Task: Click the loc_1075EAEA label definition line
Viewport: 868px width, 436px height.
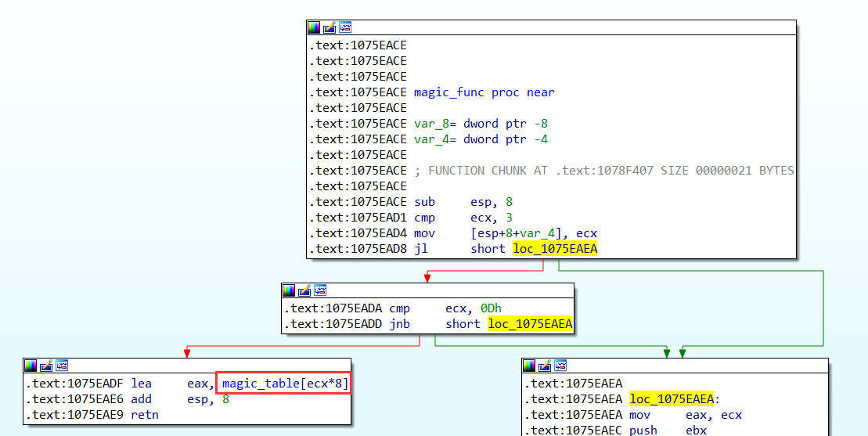Action: point(670,399)
